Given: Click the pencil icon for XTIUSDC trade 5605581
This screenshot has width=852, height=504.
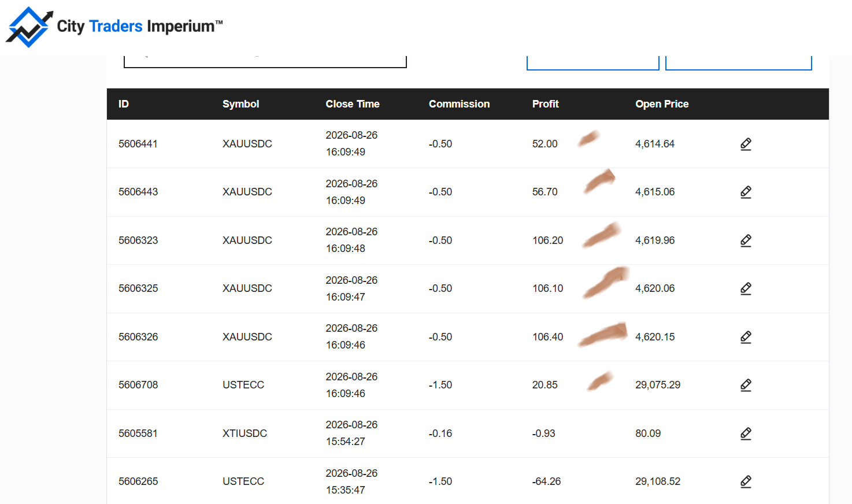Looking at the screenshot, I should (x=746, y=433).
